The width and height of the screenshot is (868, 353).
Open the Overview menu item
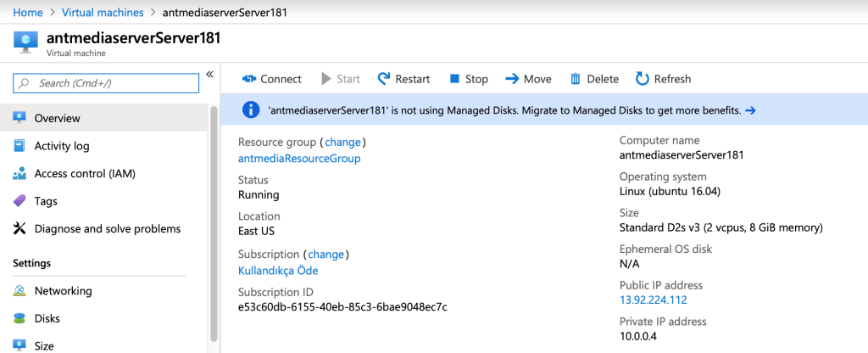[x=104, y=118]
